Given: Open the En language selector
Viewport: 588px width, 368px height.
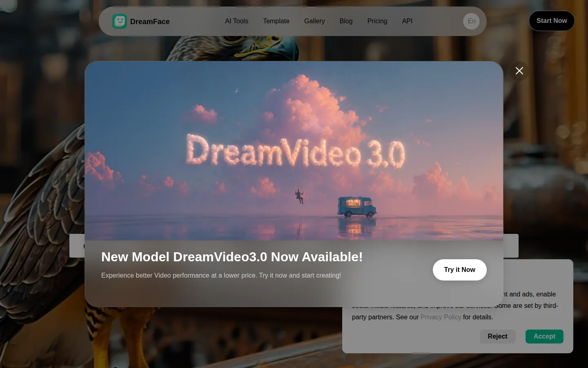Looking at the screenshot, I should point(471,21).
